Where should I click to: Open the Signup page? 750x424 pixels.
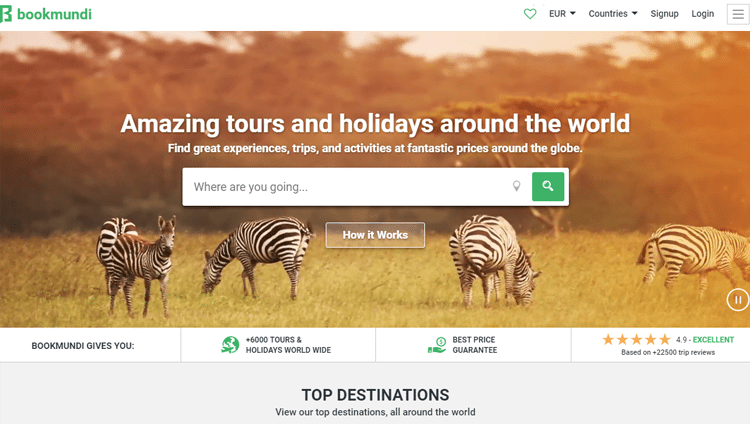(664, 14)
